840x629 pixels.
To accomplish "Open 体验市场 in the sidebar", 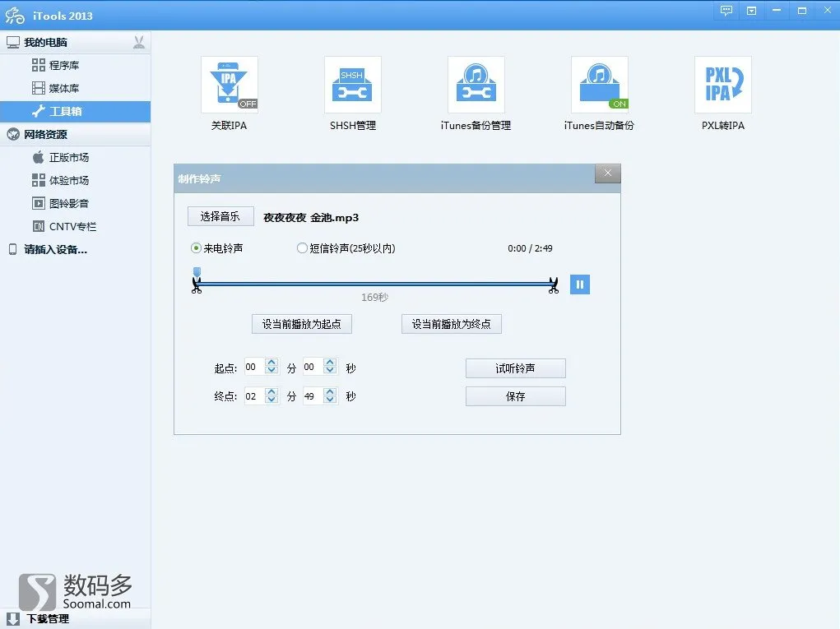I will [75, 180].
